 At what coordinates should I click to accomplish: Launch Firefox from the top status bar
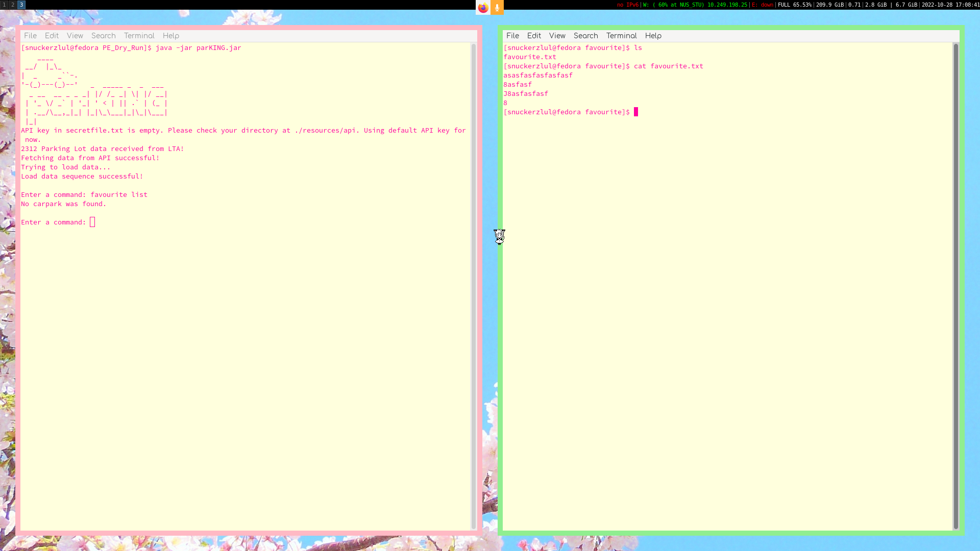482,8
